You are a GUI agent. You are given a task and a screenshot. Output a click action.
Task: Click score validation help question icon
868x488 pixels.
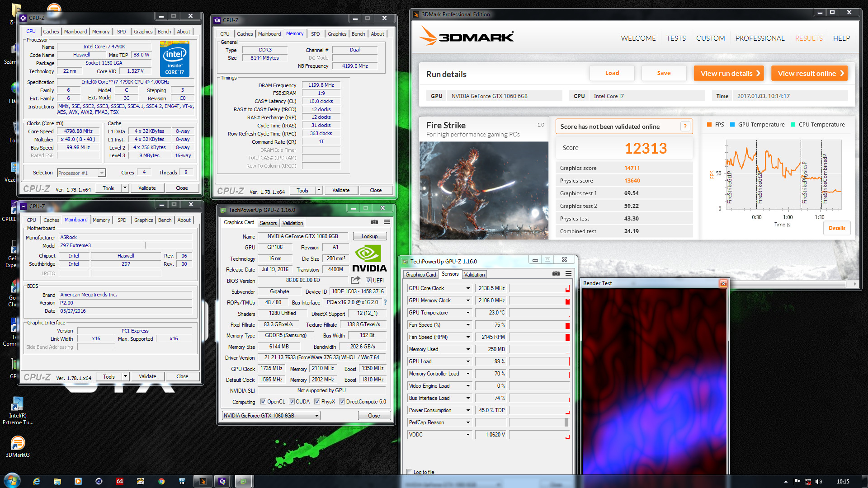685,127
